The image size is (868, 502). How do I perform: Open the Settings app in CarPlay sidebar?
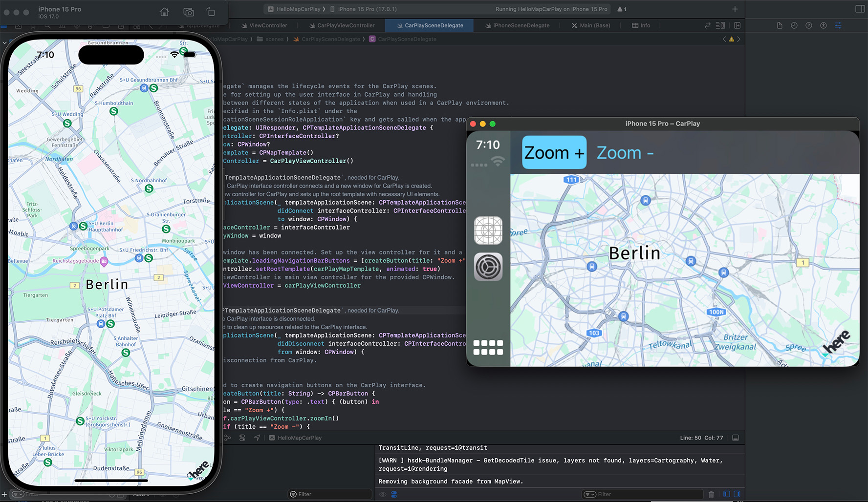coord(488,267)
